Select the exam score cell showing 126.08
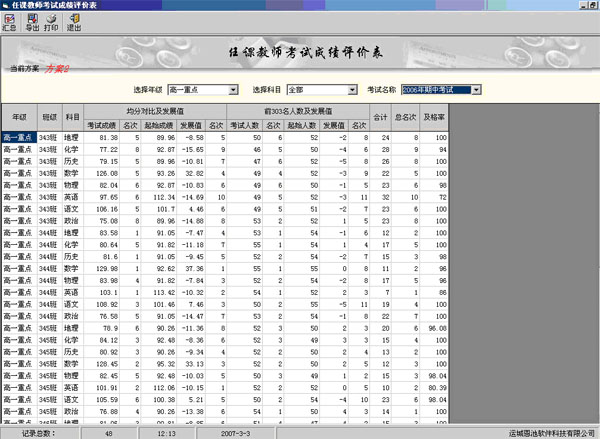 pyautogui.click(x=104, y=172)
